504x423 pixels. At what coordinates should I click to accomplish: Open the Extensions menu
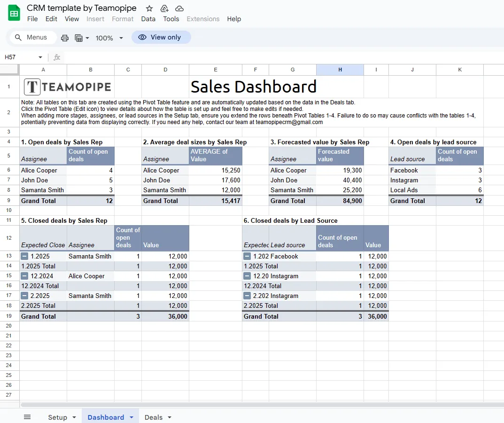tap(203, 19)
